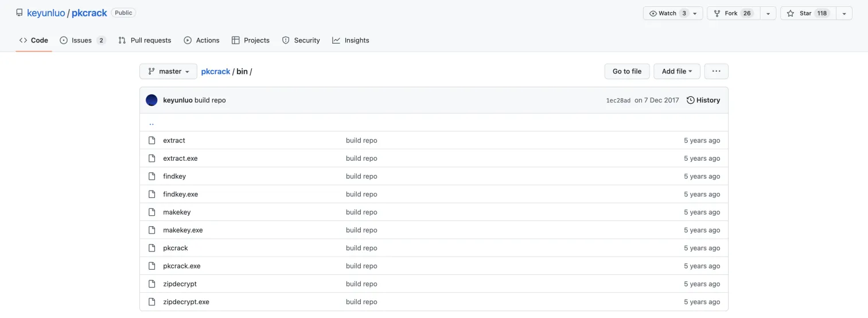Open the extract.exe file
Image resolution: width=868 pixels, height=318 pixels.
(x=180, y=158)
